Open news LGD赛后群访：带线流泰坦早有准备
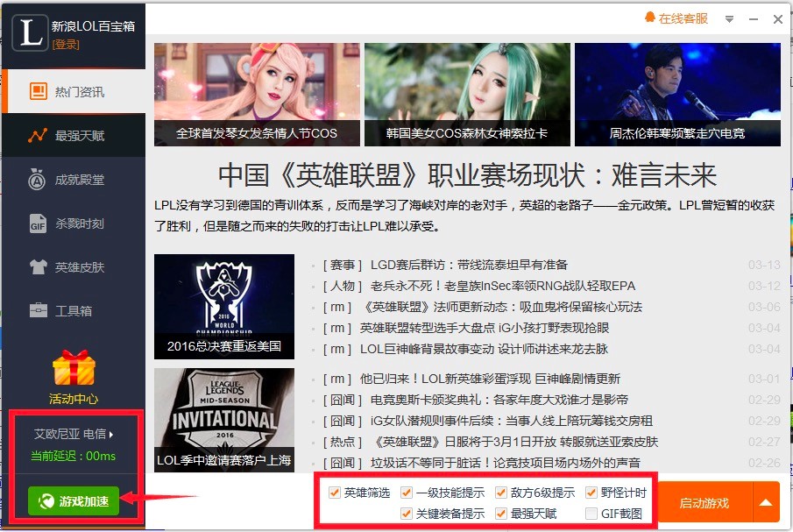The height and width of the screenshot is (532, 793). point(469,265)
